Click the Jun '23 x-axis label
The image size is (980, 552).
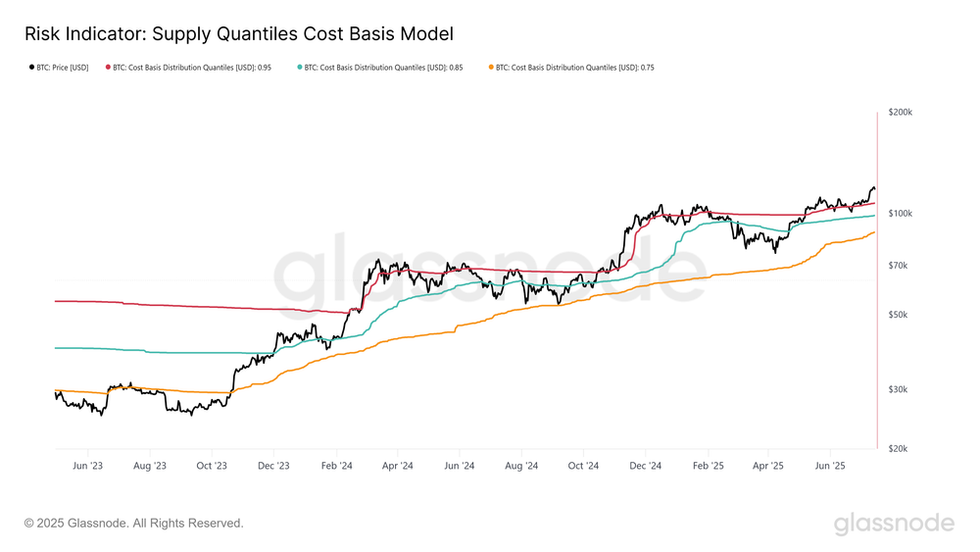87,466
